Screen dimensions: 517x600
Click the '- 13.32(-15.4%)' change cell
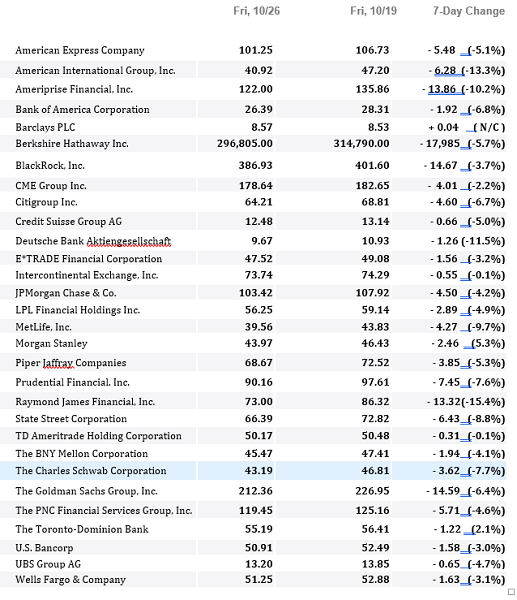coord(466,402)
